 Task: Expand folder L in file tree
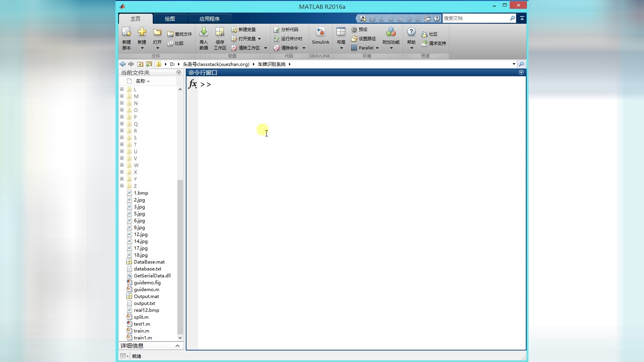click(122, 89)
